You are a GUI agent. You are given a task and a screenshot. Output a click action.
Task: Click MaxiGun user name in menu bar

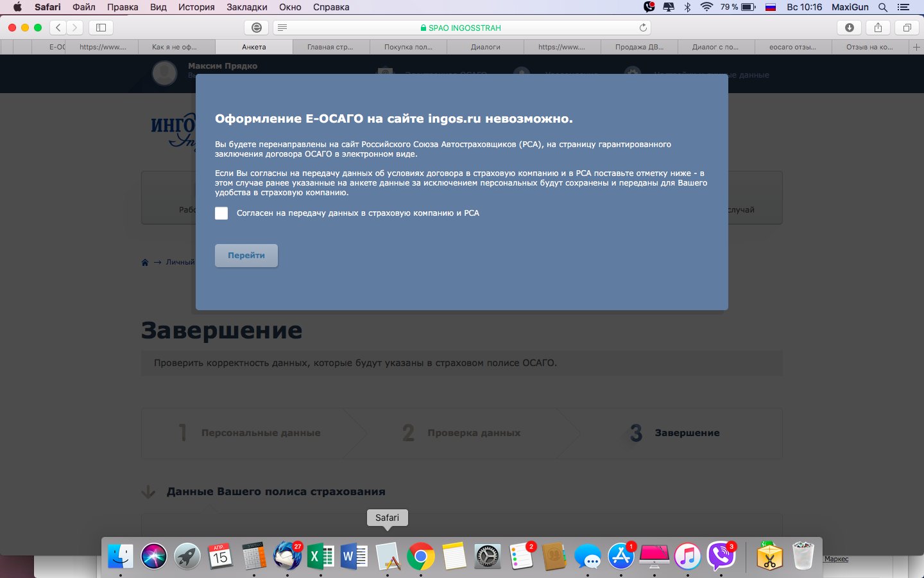point(850,7)
